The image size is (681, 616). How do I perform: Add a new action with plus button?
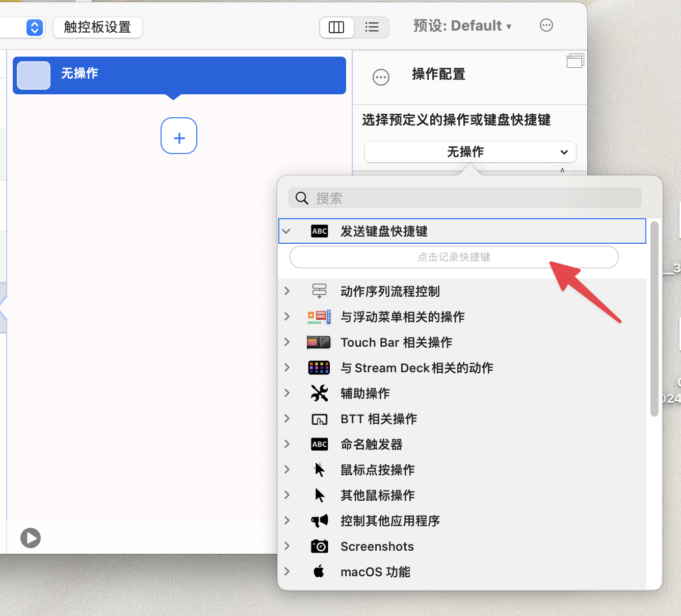coord(179,136)
